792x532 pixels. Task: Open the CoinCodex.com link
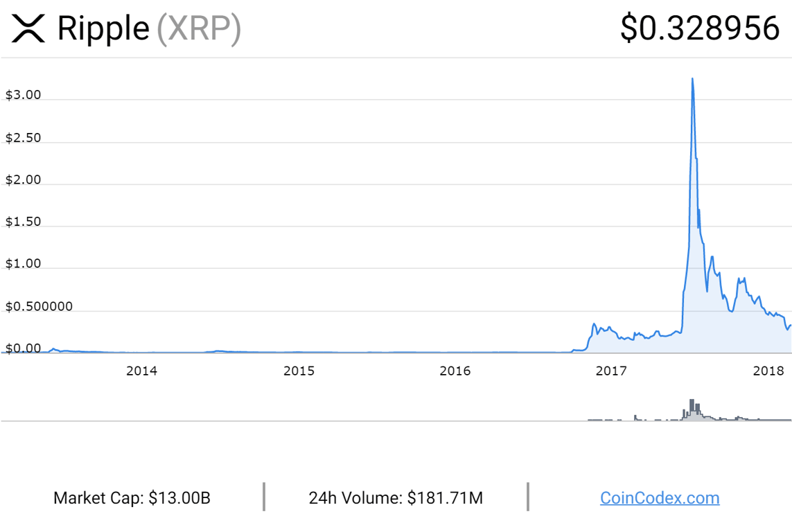(x=659, y=497)
